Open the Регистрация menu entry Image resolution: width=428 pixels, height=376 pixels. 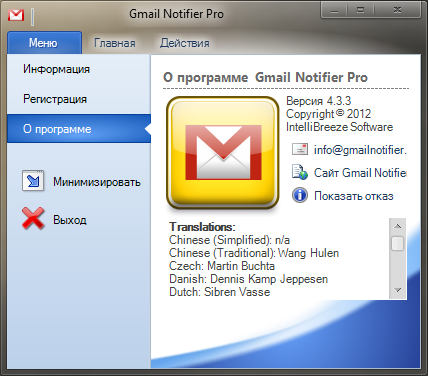(79, 99)
